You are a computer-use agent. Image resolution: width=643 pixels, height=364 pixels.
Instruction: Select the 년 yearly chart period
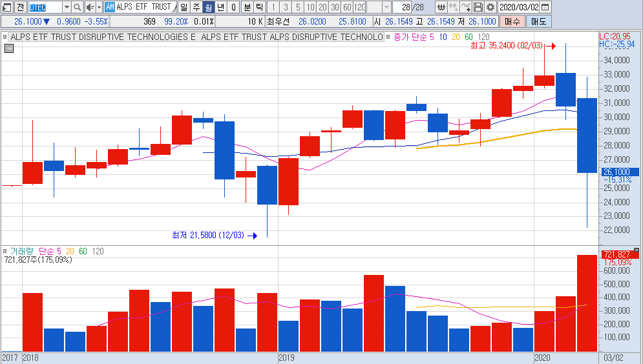pos(221,7)
